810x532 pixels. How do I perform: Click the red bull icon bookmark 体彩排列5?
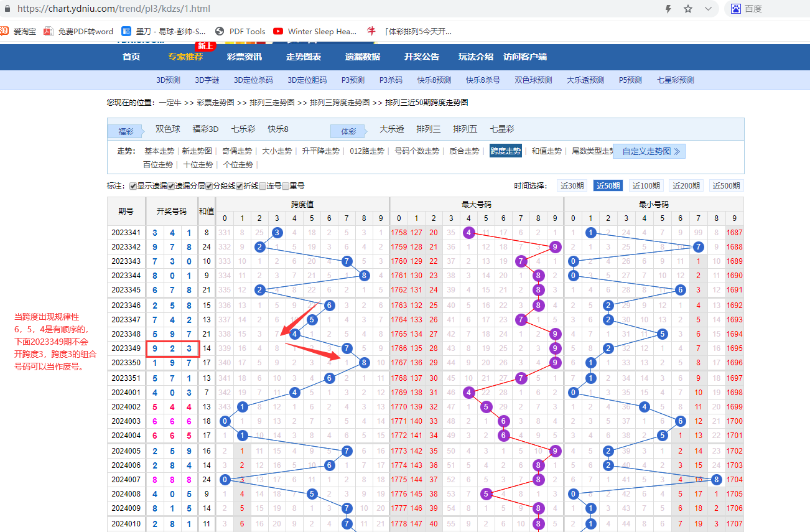(371, 31)
